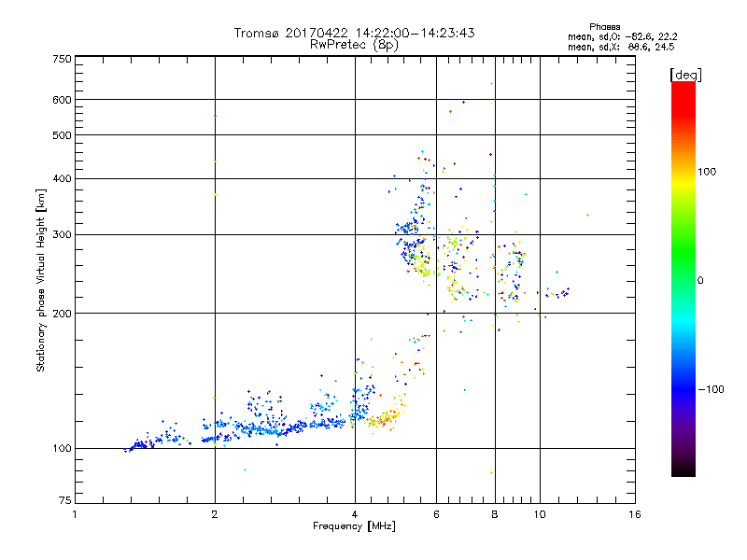Click the plot title 'Tromsø 20170422 14:22:00-14:23:43'
Viewport: 747px width, 560px height.
click(354, 33)
